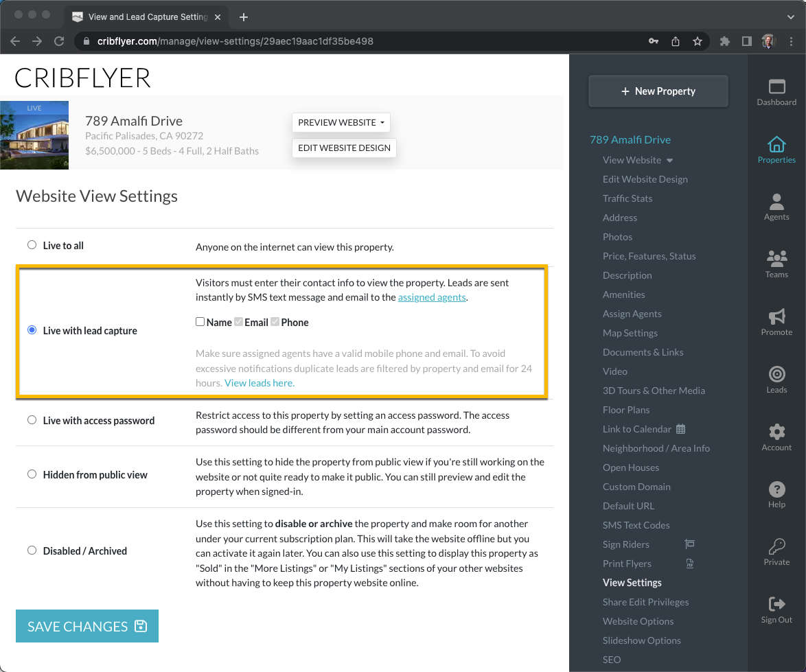Open the Address menu item
Image resolution: width=806 pixels, height=672 pixels.
620,218
